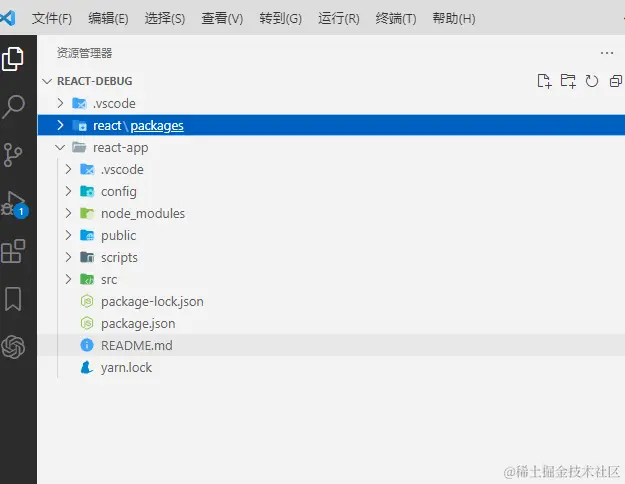This screenshot has width=625, height=484.
Task: Expand the react\packages folder chevron
Action: coord(60,125)
